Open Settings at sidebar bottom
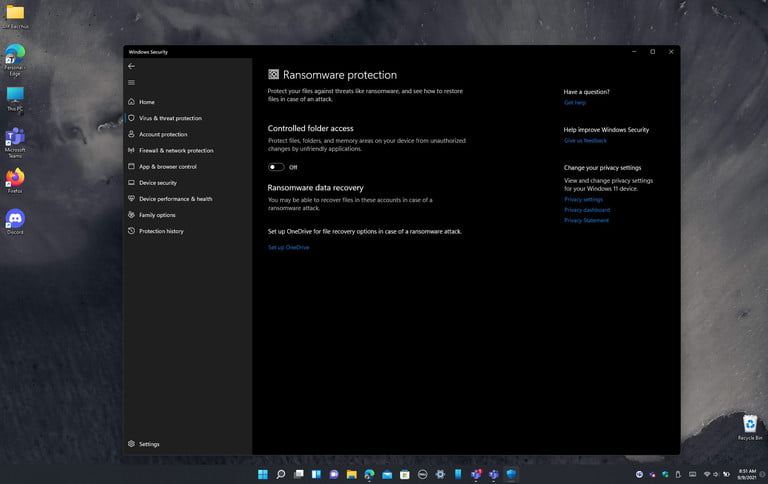The height and width of the screenshot is (484, 768). 148,444
